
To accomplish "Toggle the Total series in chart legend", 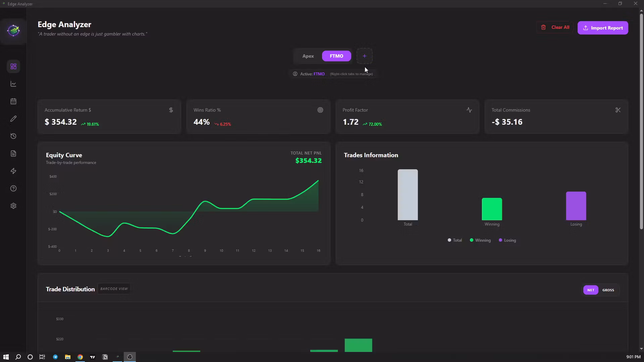I will tap(455, 240).
